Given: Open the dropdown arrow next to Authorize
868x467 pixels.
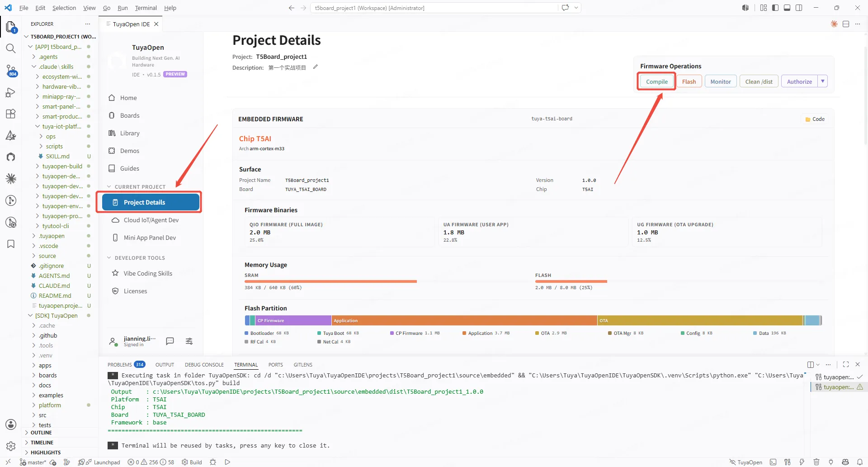Looking at the screenshot, I should (823, 81).
